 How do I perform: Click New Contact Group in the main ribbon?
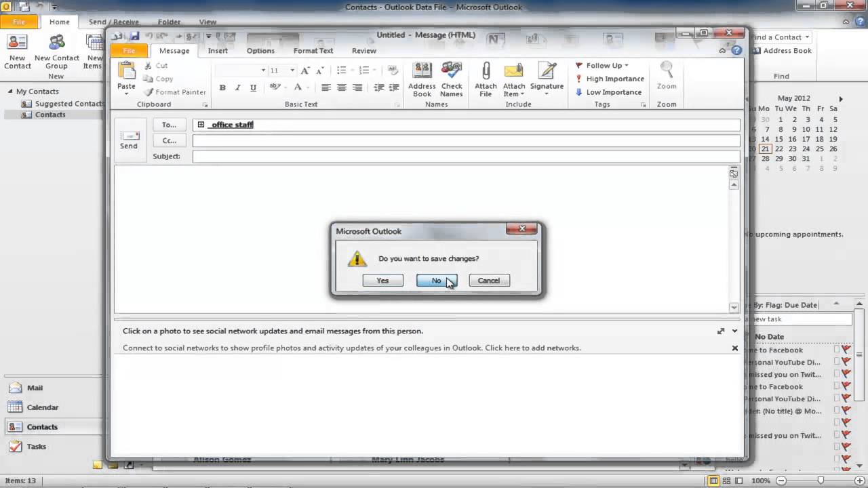pyautogui.click(x=57, y=52)
